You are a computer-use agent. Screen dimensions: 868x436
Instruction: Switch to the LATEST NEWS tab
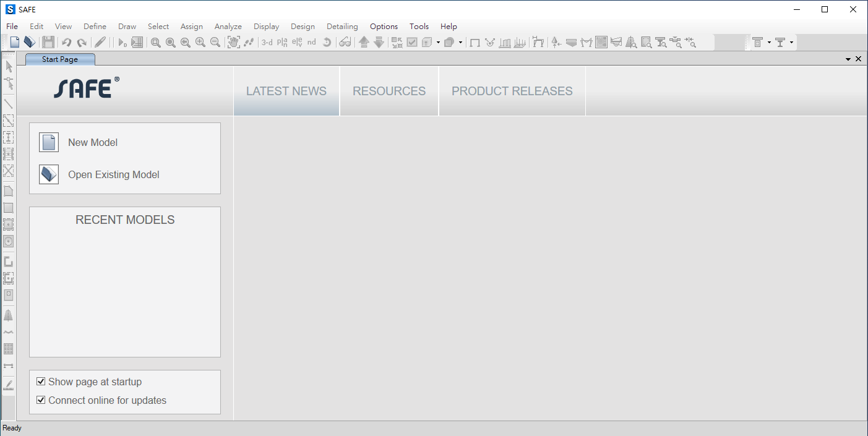pos(286,91)
